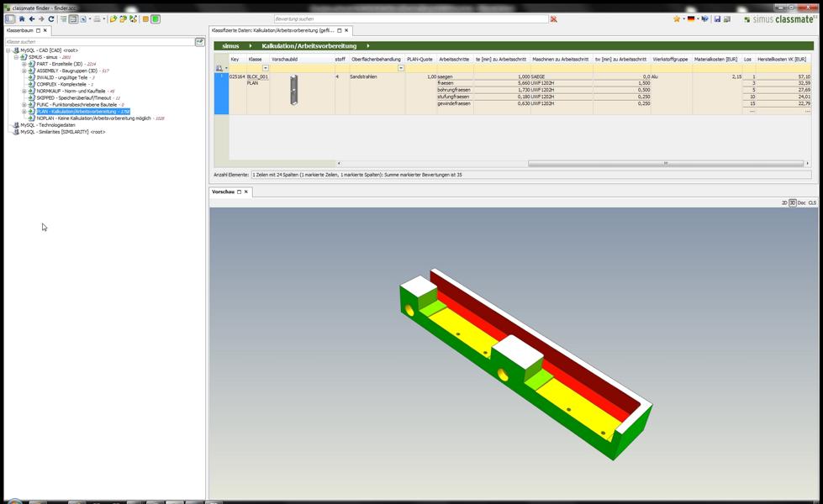Click the table's horizontal scrollbar thumb
This screenshot has width=823, height=504.
pyautogui.click(x=666, y=164)
